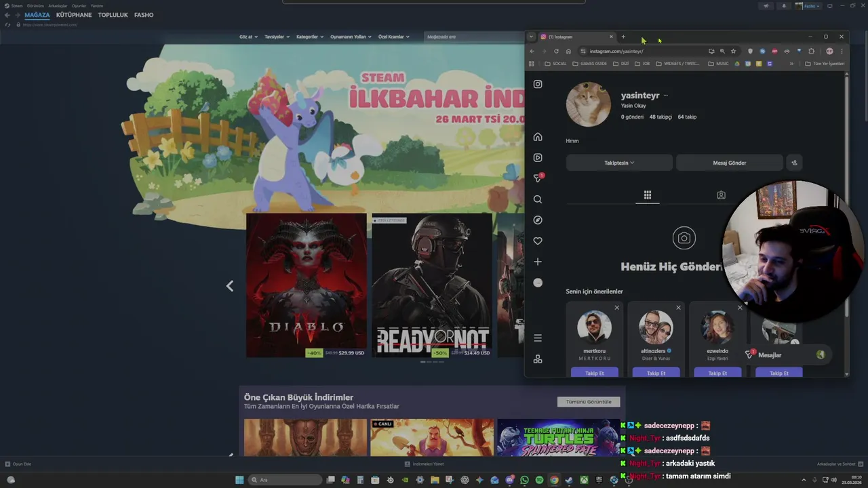Click the Steam icon in the taskbar

tap(569, 480)
